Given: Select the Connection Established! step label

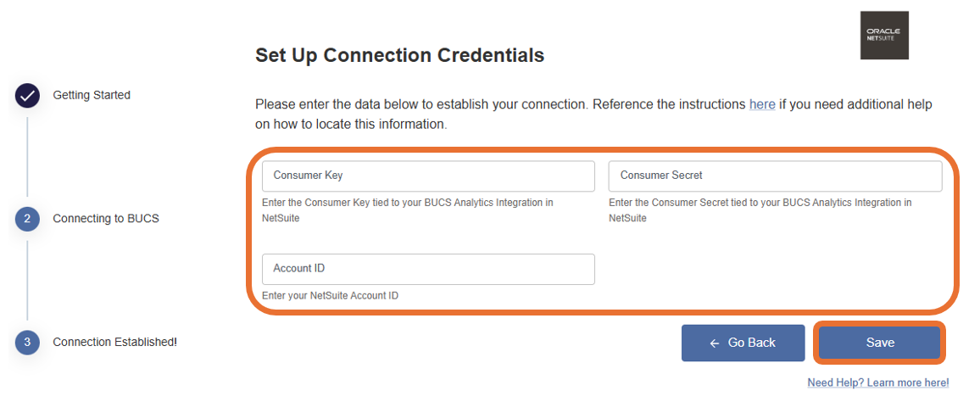Looking at the screenshot, I should click(x=114, y=343).
